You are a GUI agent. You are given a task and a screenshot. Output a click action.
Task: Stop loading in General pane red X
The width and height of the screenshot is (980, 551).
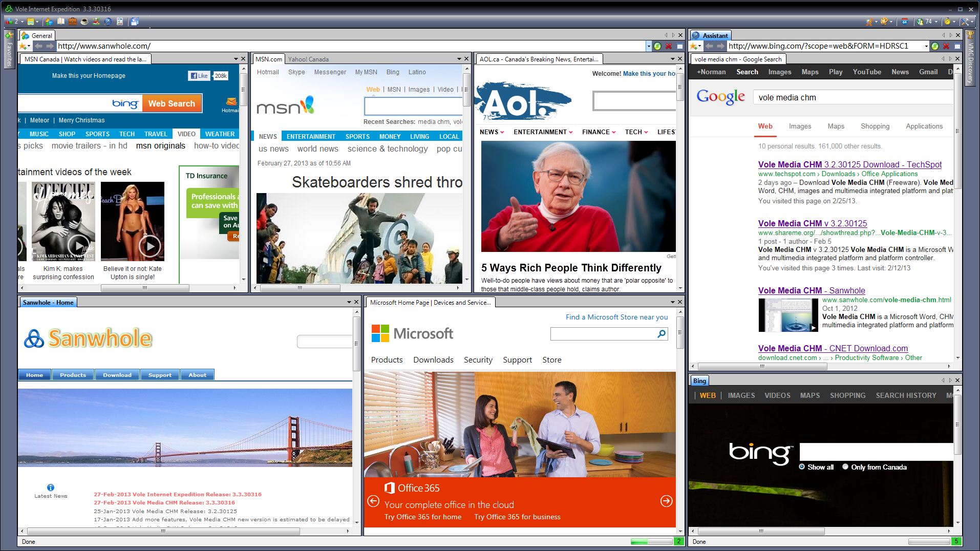pos(669,46)
